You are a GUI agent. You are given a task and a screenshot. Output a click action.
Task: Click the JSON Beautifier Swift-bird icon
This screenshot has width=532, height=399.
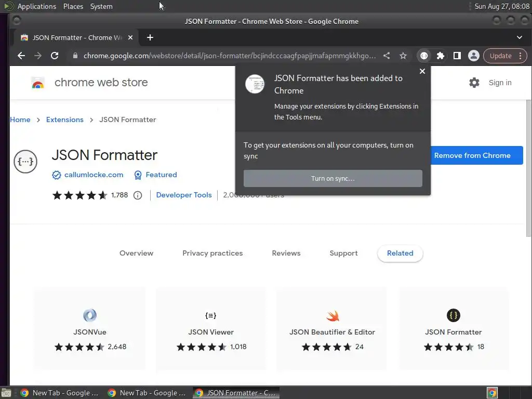(x=332, y=315)
